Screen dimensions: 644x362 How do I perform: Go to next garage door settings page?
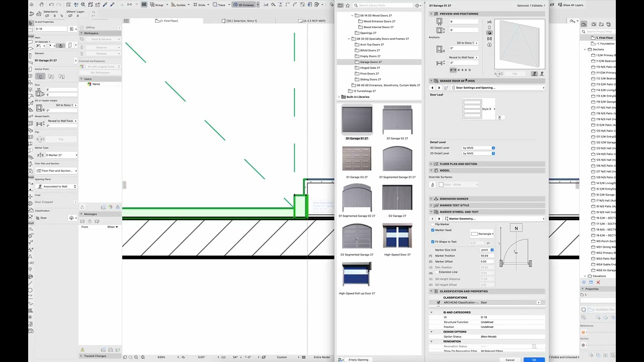[439, 88]
